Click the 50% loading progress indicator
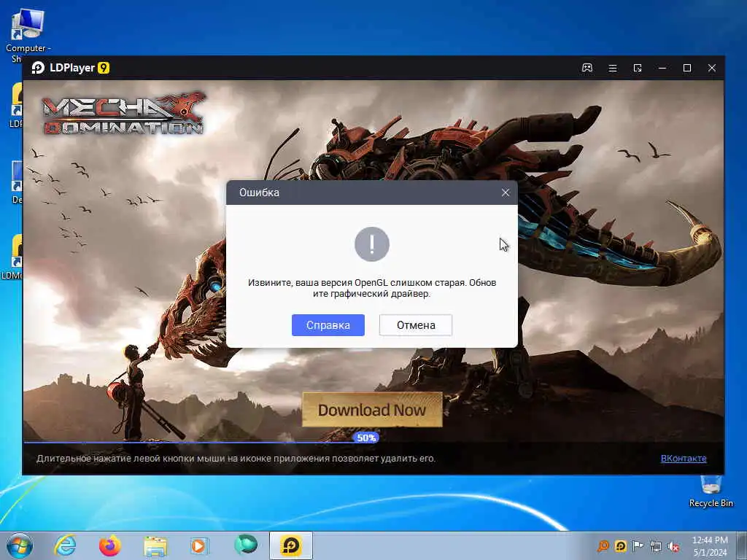 click(x=366, y=437)
